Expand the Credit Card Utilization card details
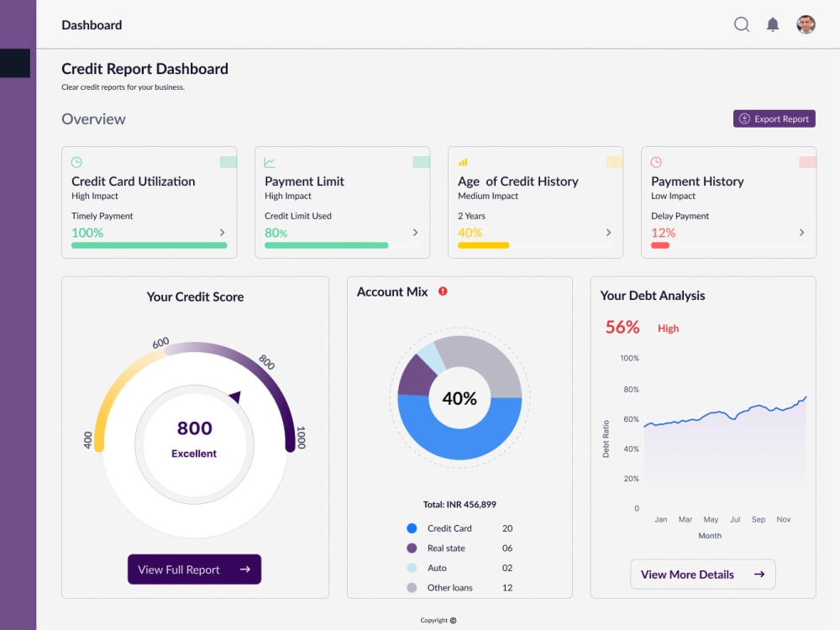The width and height of the screenshot is (840, 630). pos(221,233)
